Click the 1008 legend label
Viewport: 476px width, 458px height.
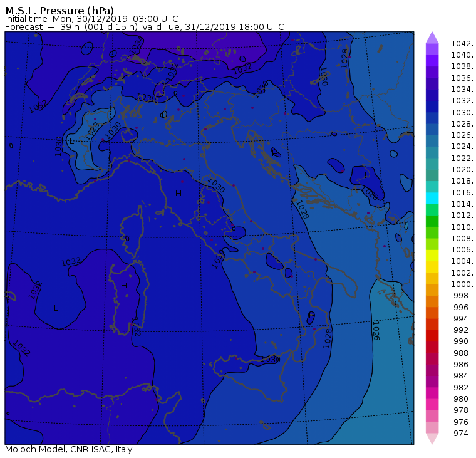pos(462,239)
